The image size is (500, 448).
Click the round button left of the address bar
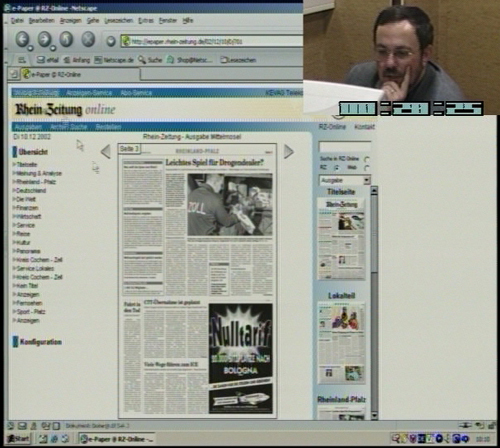tap(111, 41)
